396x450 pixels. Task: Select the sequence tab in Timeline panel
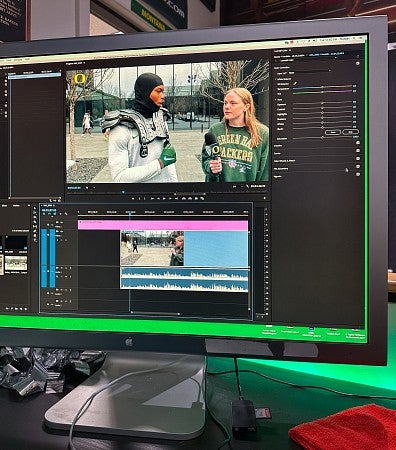pos(46,205)
